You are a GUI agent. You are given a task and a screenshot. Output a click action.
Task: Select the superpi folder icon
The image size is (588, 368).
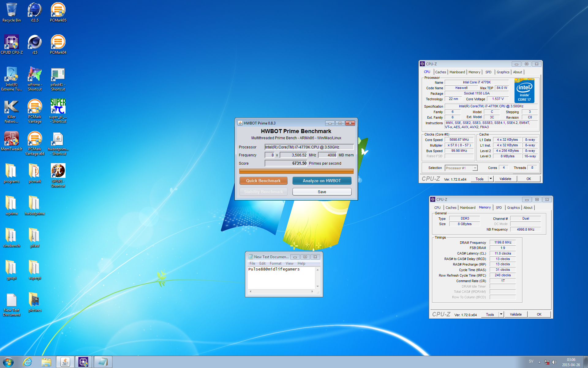[x=35, y=270]
